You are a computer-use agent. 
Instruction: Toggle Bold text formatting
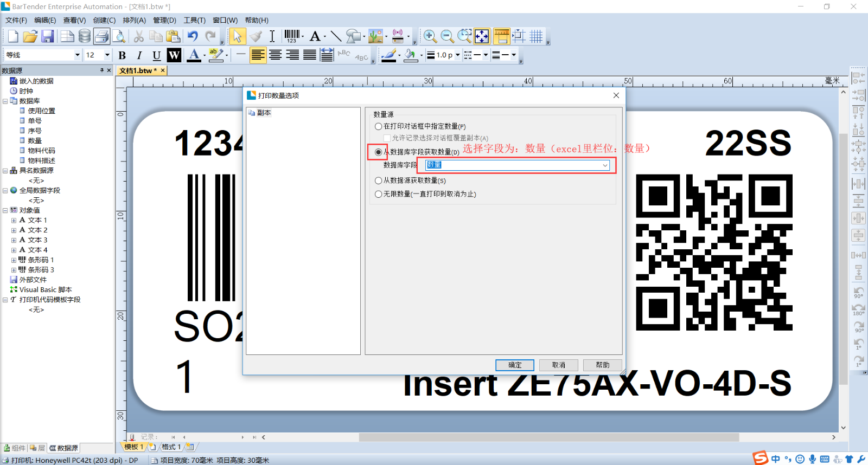pos(122,55)
